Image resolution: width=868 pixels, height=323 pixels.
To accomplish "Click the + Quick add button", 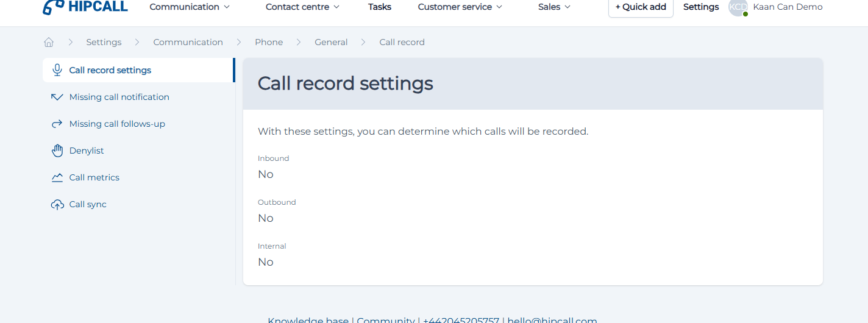I will click(641, 7).
